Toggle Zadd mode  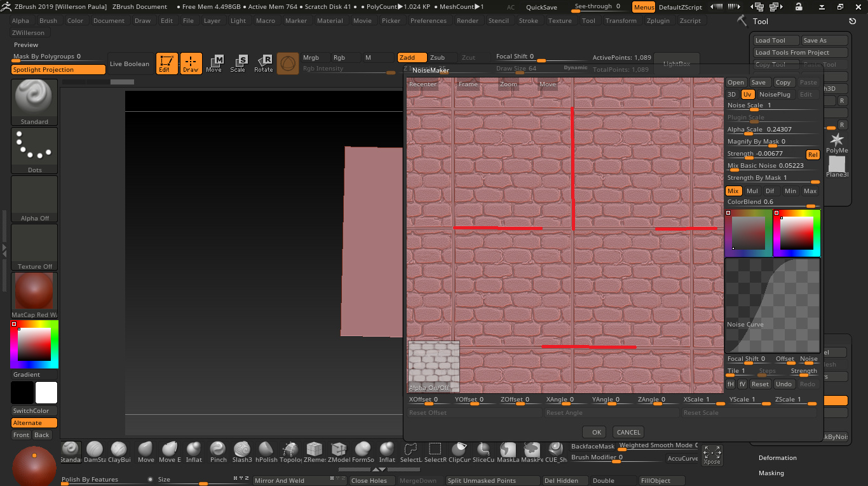click(x=412, y=57)
